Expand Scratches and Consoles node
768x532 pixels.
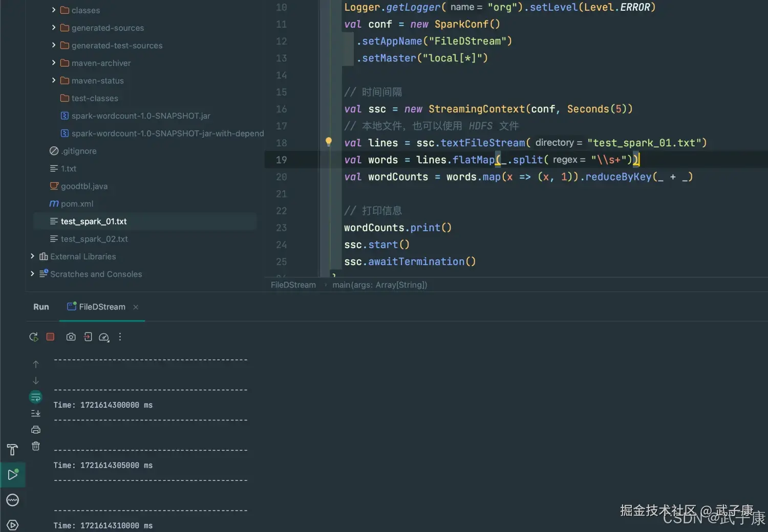32,274
